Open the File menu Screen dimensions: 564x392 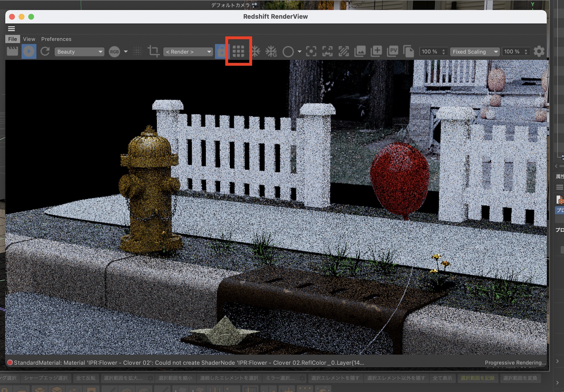click(x=12, y=39)
